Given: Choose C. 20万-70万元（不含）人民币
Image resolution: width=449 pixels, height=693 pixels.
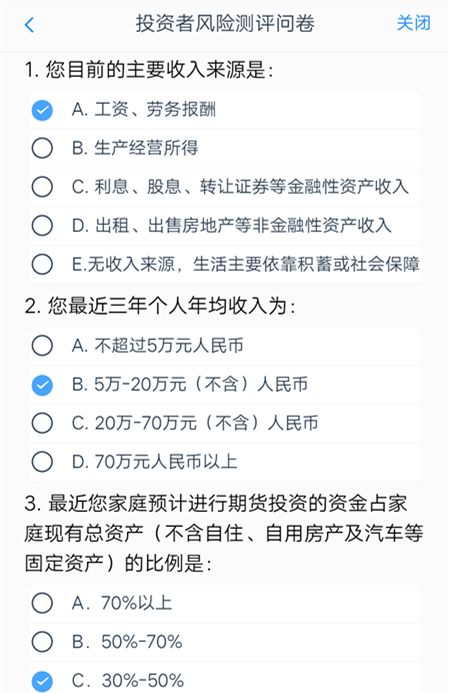Looking at the screenshot, I should pyautogui.click(x=224, y=423).
